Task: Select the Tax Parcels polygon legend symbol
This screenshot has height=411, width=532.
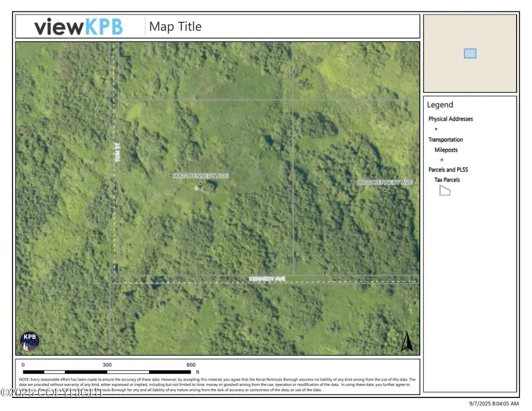Action: click(x=445, y=190)
